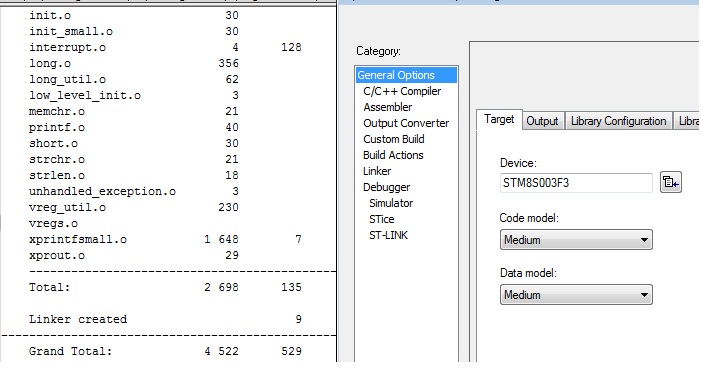Viewport: 701px width, 384px height.
Task: Switch to the Library Configuration tab
Action: tap(618, 121)
